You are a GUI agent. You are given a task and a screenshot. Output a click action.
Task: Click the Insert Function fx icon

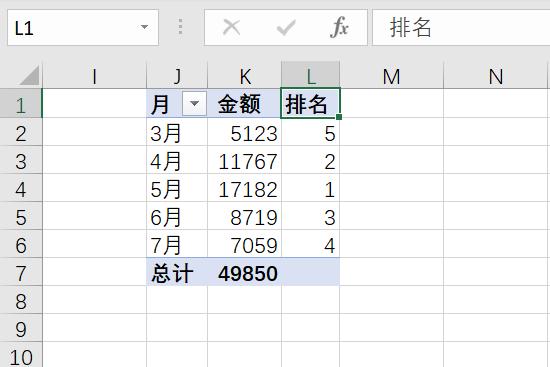pyautogui.click(x=339, y=27)
